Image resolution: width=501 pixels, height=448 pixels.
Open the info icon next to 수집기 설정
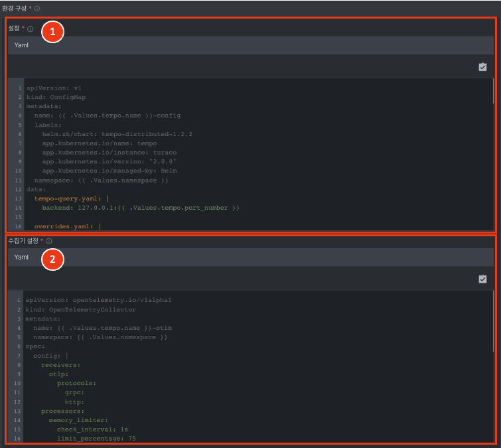49,241
